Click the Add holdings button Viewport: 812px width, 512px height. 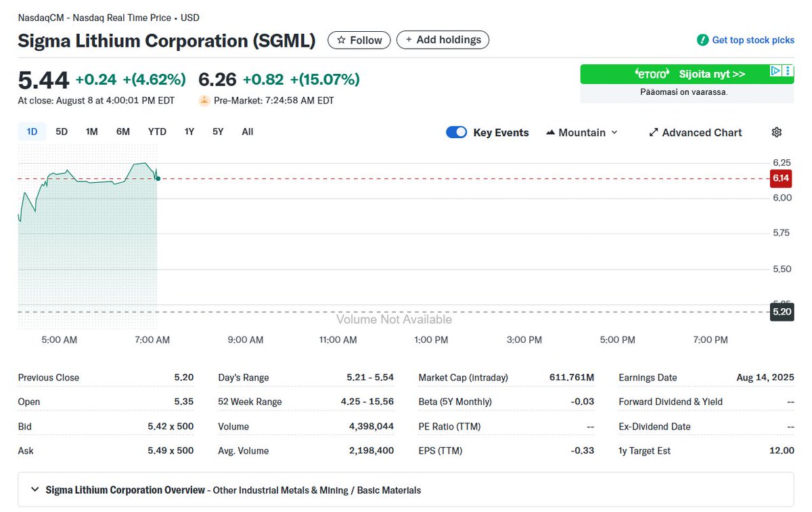[443, 39]
